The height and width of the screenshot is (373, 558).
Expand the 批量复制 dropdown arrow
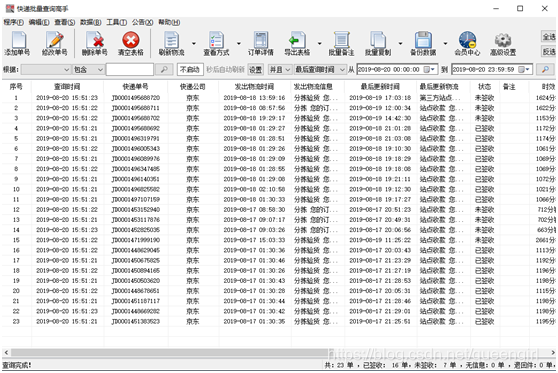400,43
